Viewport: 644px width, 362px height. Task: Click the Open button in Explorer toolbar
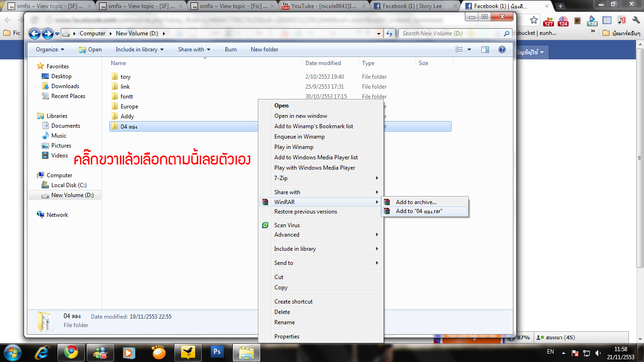click(90, 49)
